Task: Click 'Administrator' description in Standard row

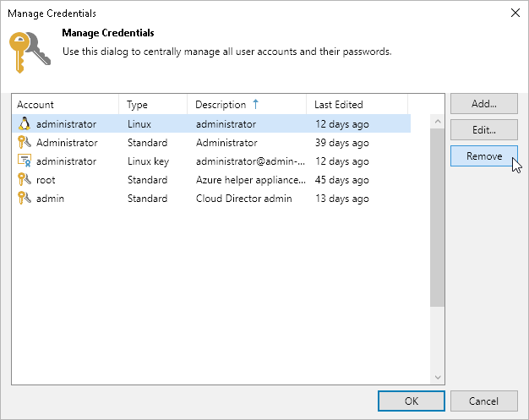Action: click(x=226, y=143)
